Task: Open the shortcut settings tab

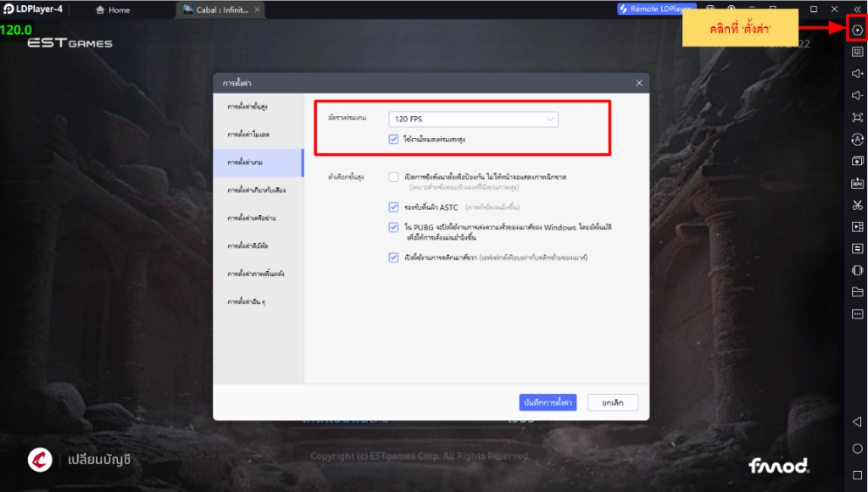Action: pyautogui.click(x=259, y=246)
